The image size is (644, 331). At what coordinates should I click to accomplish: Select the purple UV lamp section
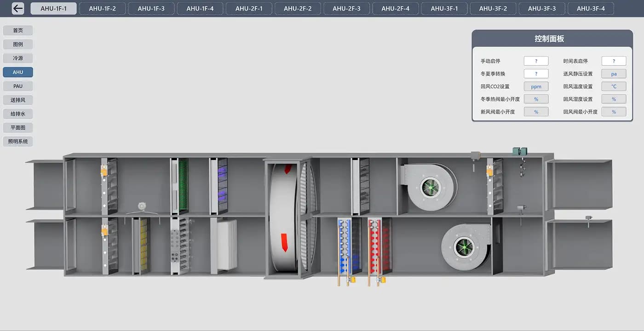coord(219,186)
